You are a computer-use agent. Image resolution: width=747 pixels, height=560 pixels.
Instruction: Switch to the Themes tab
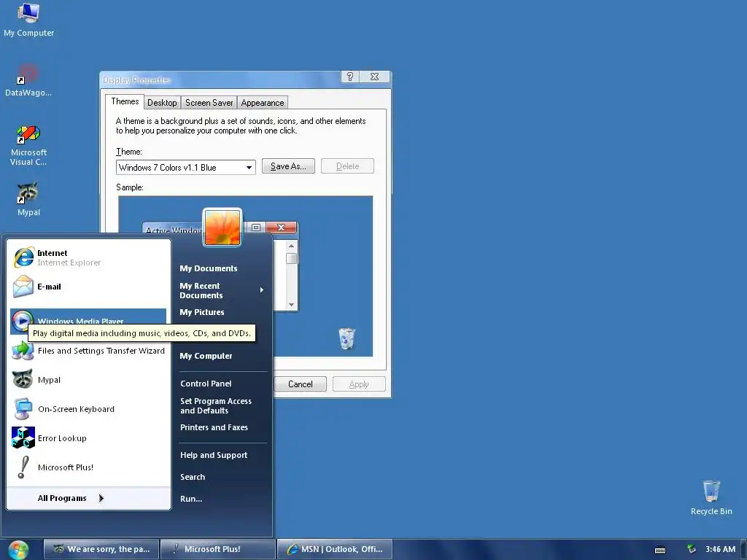(125, 101)
